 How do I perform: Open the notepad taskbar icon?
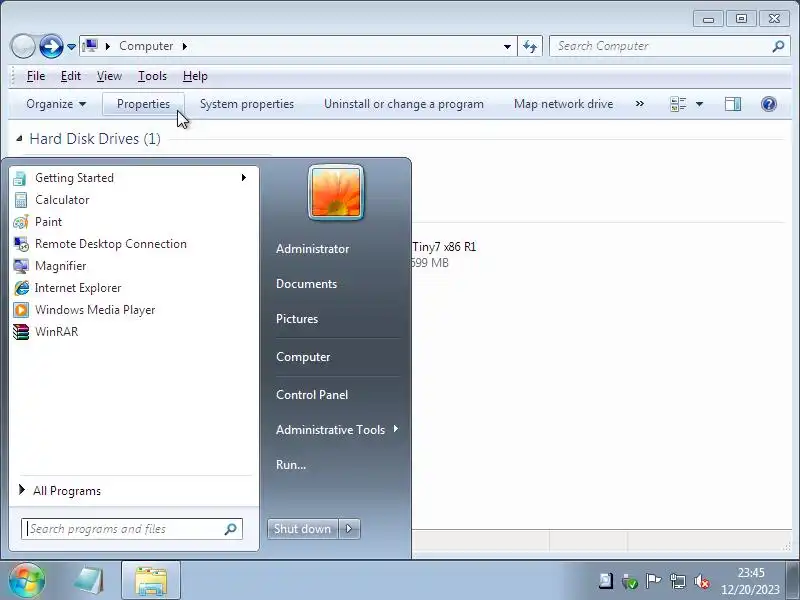tap(89, 581)
